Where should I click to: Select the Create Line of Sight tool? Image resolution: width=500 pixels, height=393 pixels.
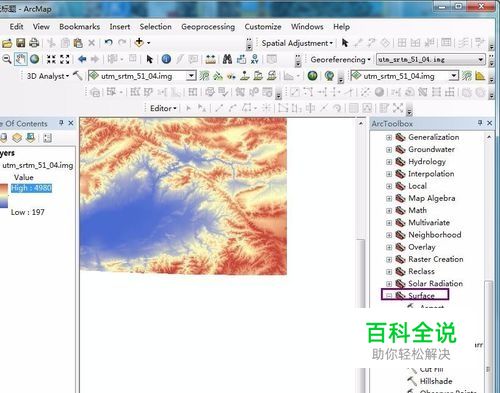[231, 76]
